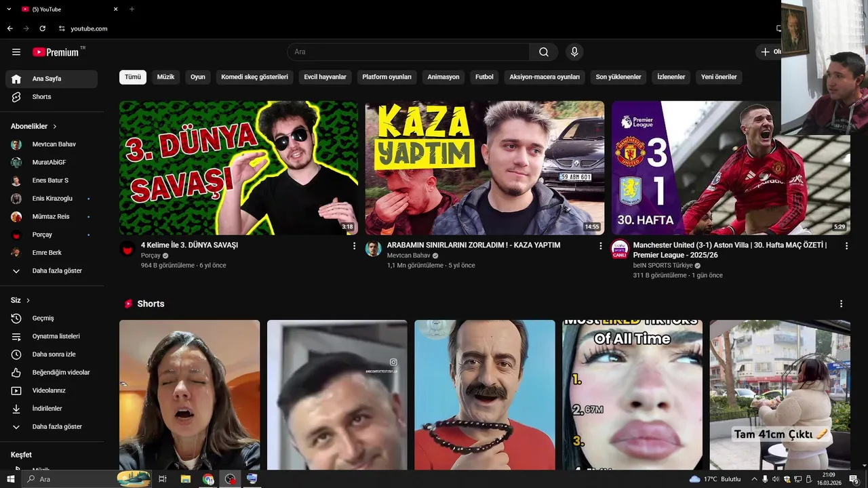Select the Yeni öneriler chip

tap(719, 77)
